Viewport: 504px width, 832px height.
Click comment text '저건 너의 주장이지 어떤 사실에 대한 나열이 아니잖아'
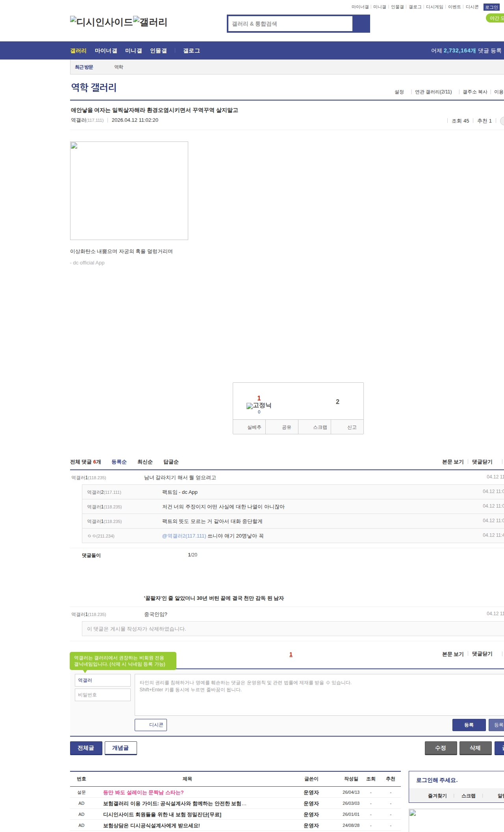click(x=223, y=507)
